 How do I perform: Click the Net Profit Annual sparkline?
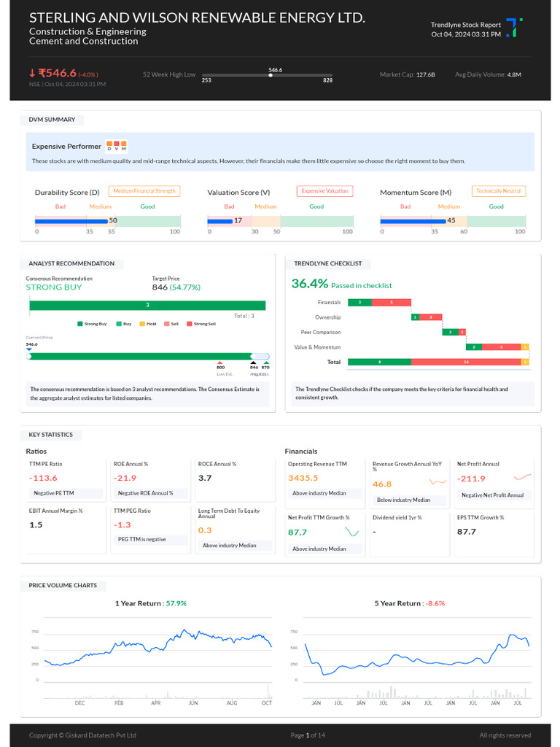pyautogui.click(x=522, y=477)
